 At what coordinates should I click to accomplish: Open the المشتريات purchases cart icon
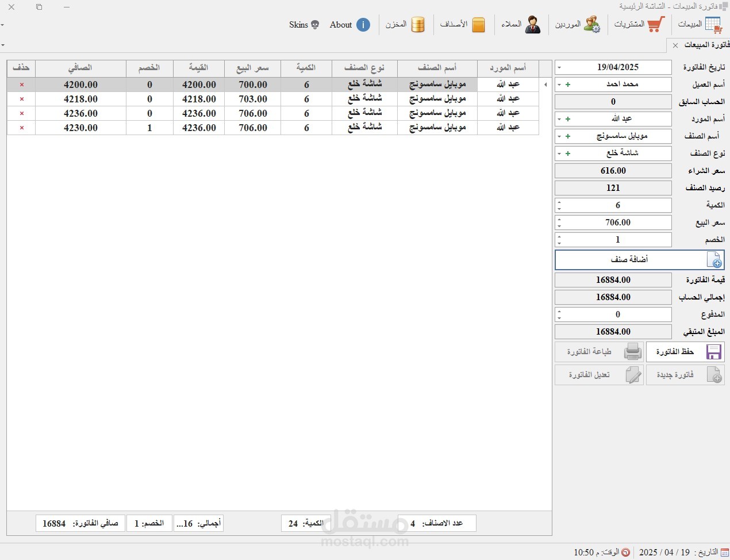(x=656, y=25)
